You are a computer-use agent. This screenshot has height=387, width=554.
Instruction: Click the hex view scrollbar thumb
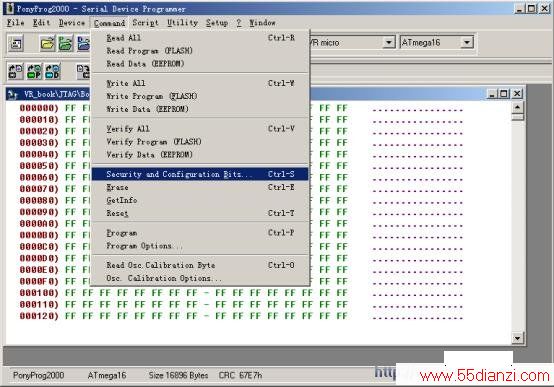point(518,117)
